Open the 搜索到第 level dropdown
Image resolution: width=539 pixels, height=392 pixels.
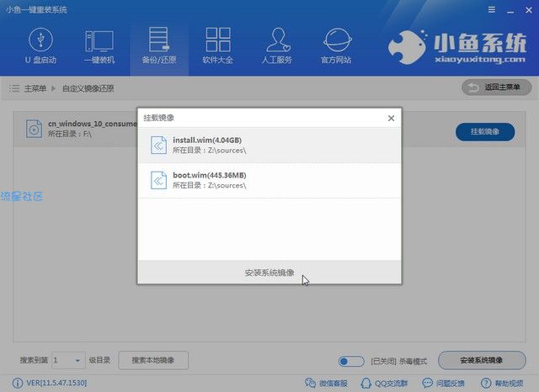click(68, 360)
